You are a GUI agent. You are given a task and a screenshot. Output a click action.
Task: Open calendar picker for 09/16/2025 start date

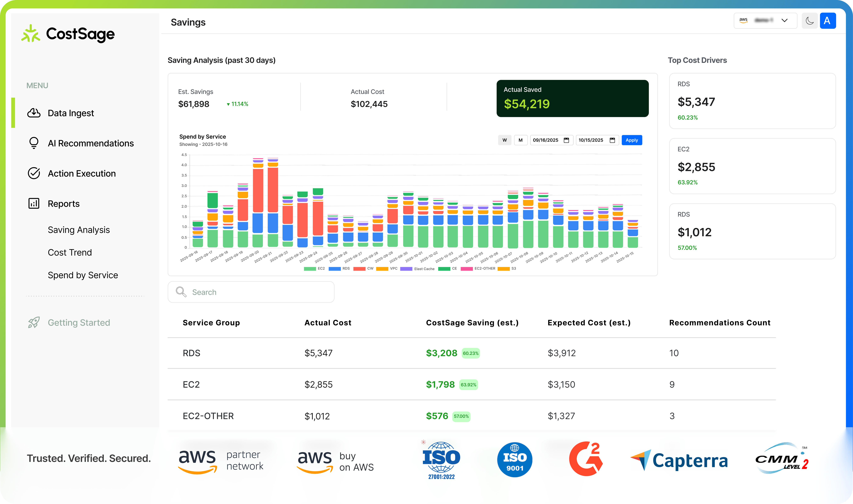pos(566,140)
